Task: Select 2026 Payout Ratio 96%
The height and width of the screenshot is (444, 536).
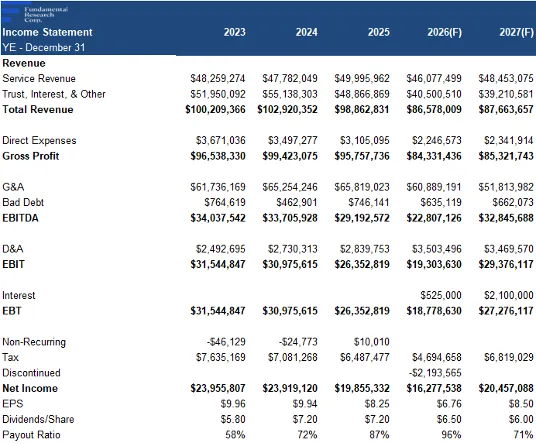Action: click(x=451, y=435)
